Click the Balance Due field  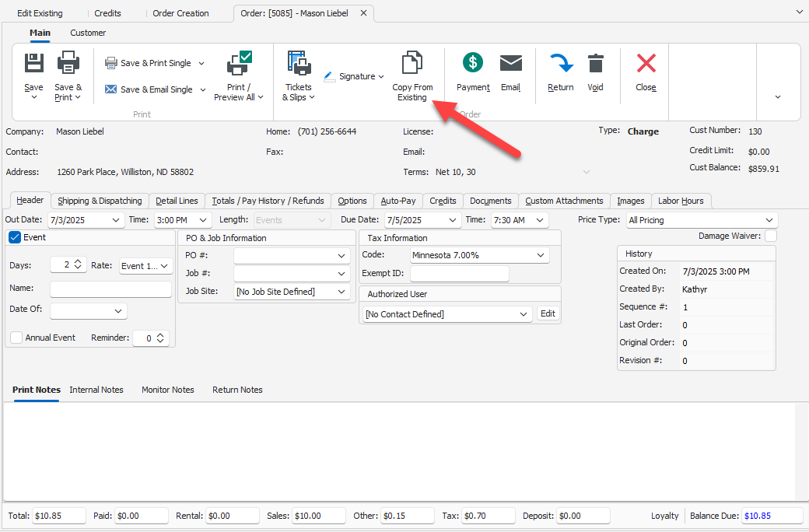772,516
